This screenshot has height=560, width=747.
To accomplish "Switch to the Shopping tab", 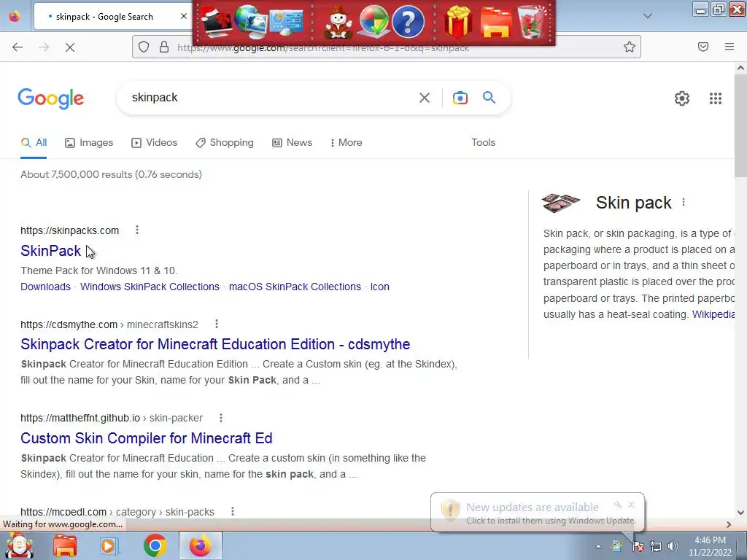I will 225,142.
